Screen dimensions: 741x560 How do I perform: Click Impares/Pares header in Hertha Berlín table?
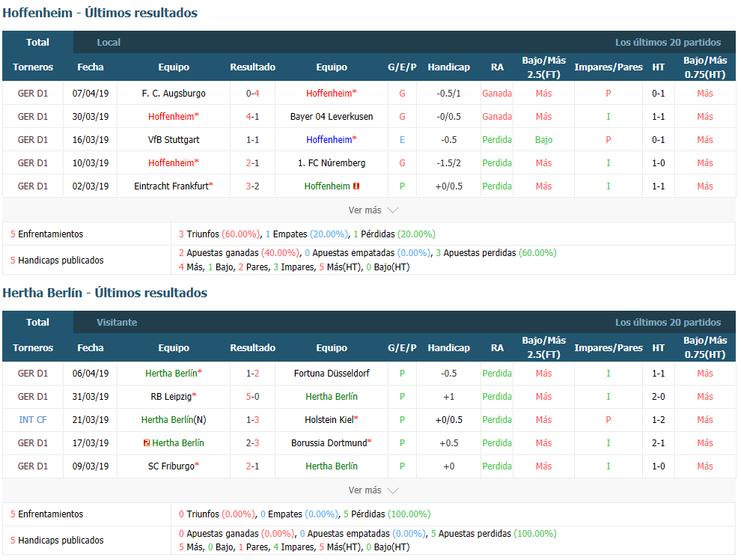(609, 348)
